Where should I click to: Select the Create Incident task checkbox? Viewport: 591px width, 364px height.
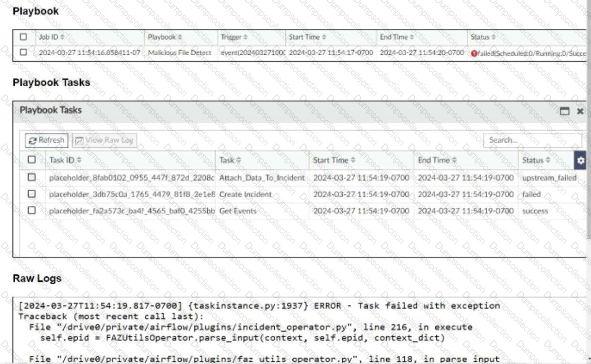(32, 194)
